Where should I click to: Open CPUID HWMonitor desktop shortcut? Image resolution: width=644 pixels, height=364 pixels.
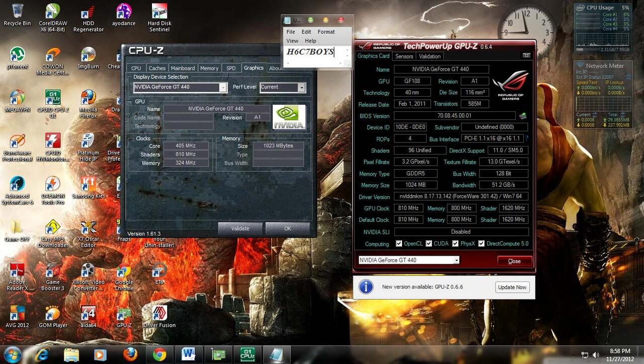coord(53,147)
